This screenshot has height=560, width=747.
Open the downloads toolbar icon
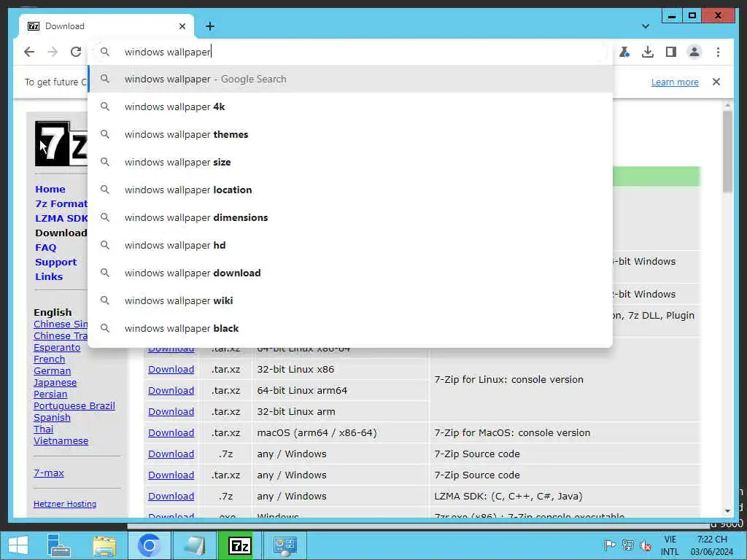648,52
